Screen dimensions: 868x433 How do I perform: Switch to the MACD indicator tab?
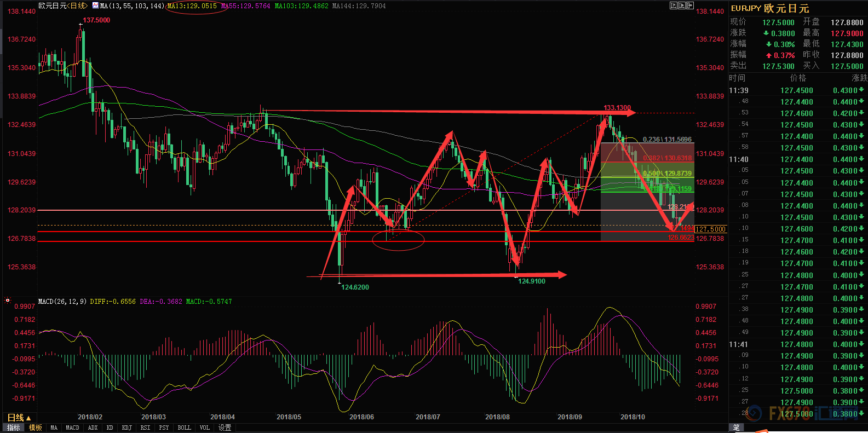(72, 428)
